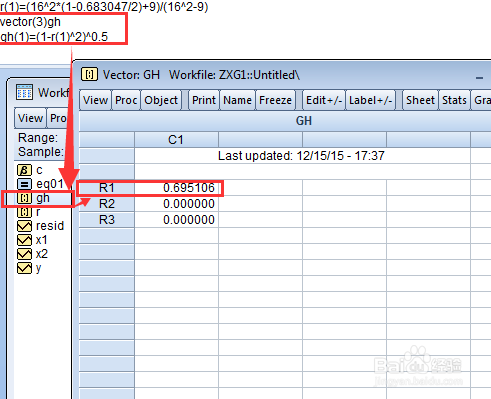Select the C1 column header
491x399 pixels.
click(176, 140)
